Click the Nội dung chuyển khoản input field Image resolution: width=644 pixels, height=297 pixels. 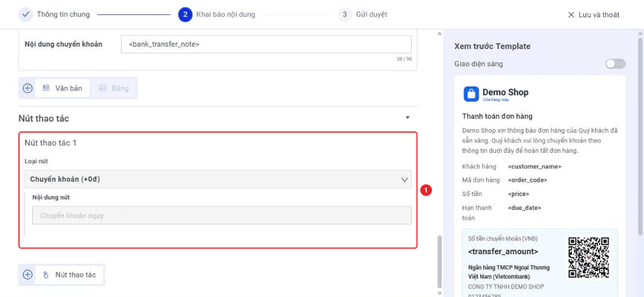(266, 44)
